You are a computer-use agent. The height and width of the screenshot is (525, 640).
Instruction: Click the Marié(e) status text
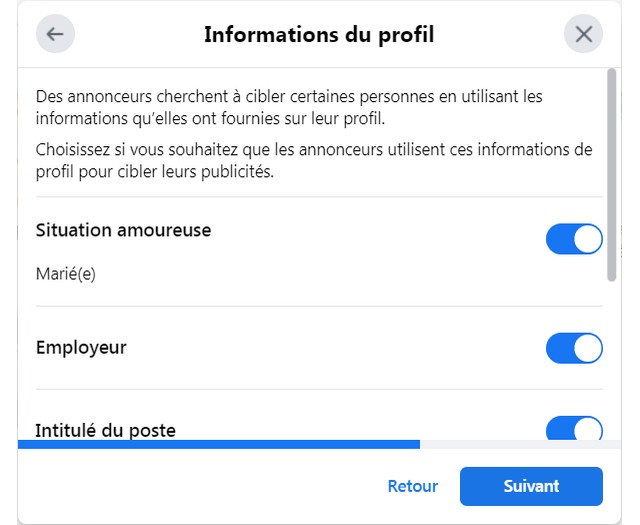pyautogui.click(x=66, y=274)
